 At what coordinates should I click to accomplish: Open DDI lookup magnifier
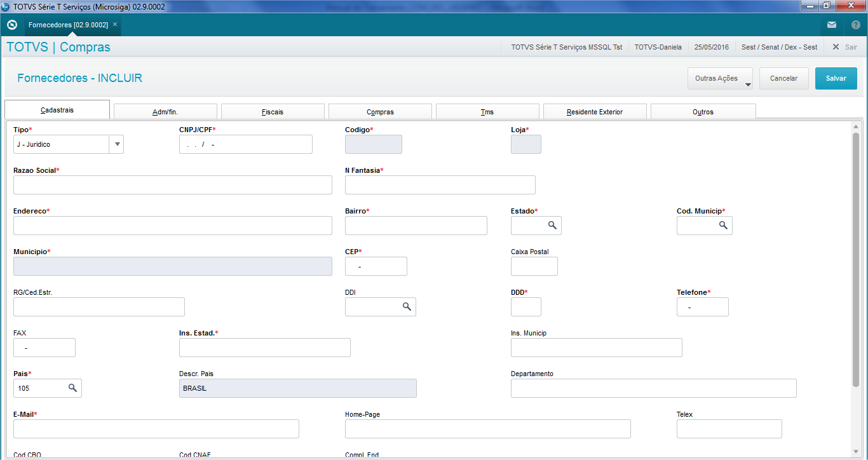tap(407, 306)
